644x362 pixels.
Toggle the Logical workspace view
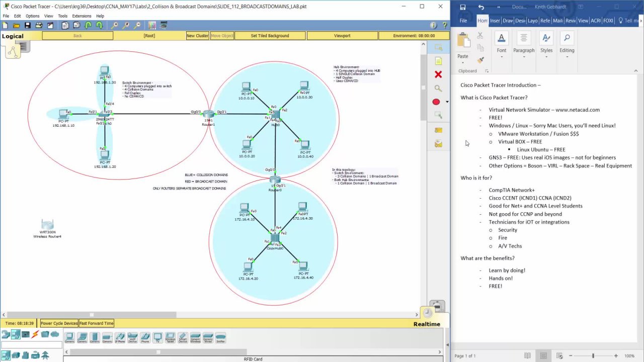pos(13,36)
